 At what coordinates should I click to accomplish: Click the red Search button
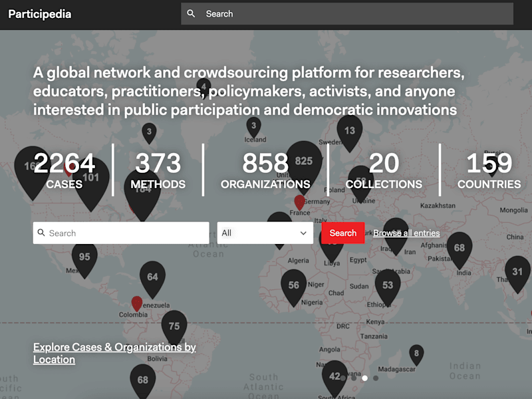point(343,233)
